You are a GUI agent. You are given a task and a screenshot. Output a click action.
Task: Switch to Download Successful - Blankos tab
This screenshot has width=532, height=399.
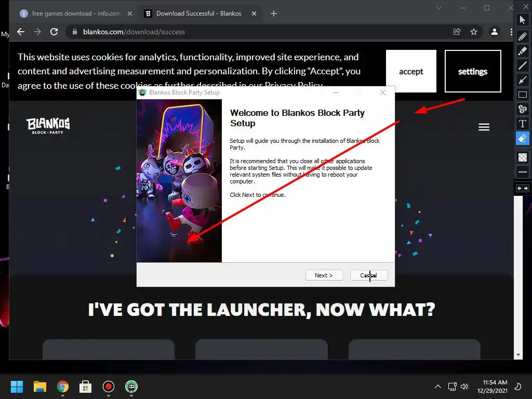click(x=199, y=14)
